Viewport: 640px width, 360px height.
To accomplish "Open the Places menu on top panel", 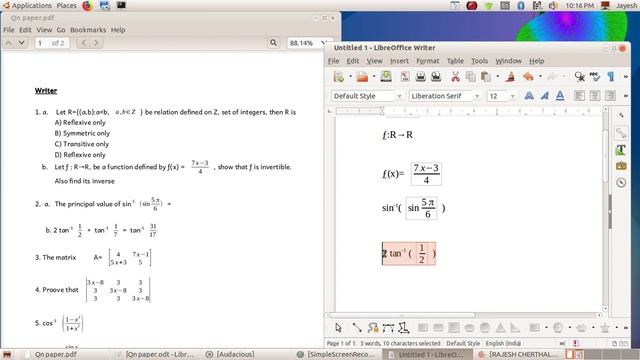I will pos(67,5).
